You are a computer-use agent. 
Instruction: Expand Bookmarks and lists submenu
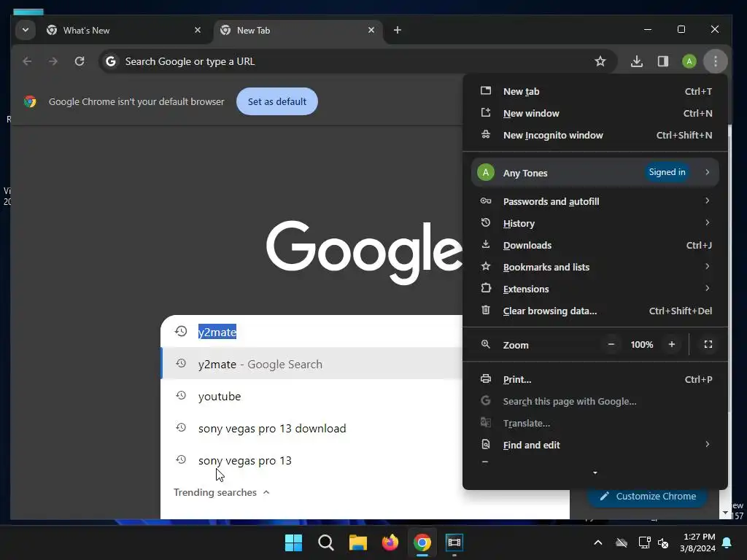595,267
